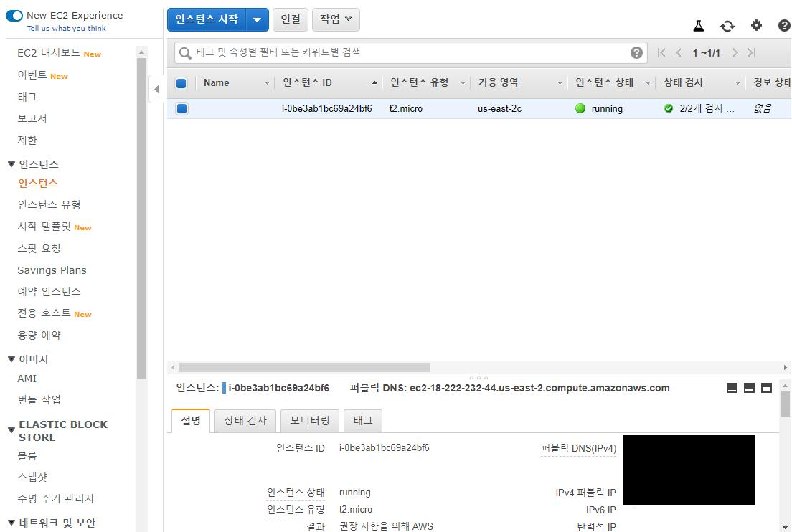Screen dimensions: 792x532
Task: Collapse the 이미지 sidebar section
Action: pyautogui.click(x=11, y=359)
